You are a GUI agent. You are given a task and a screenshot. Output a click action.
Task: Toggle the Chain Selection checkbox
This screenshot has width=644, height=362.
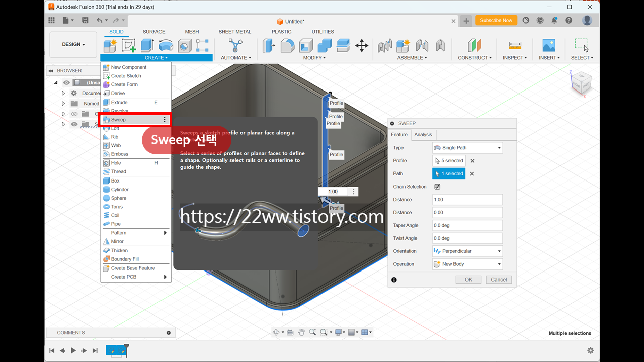tap(437, 187)
